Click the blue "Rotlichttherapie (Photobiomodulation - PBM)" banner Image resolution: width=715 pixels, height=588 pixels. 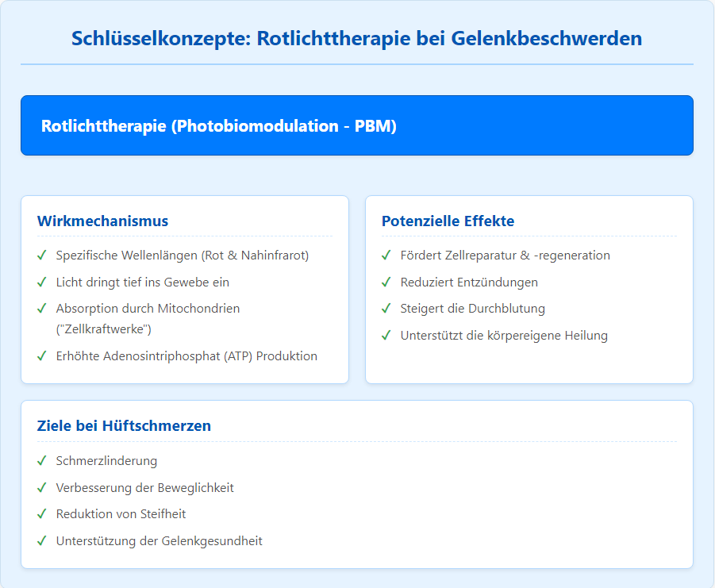[x=356, y=125]
